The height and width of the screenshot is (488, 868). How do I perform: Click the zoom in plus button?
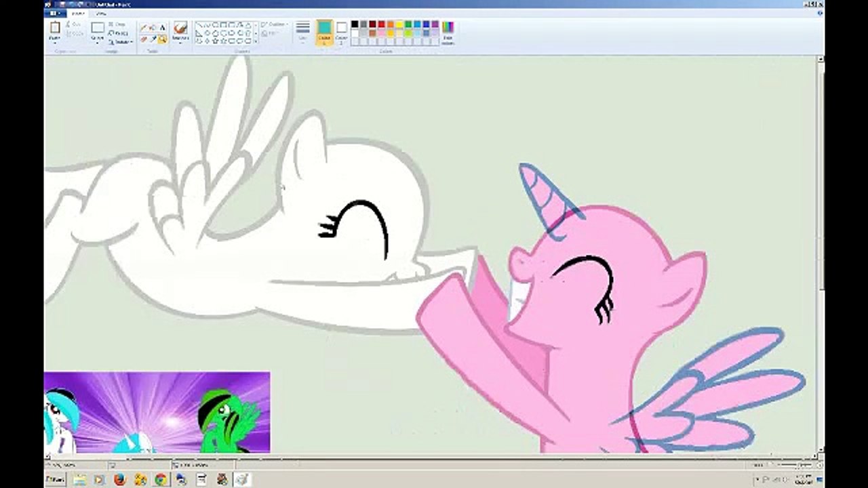tap(820, 465)
